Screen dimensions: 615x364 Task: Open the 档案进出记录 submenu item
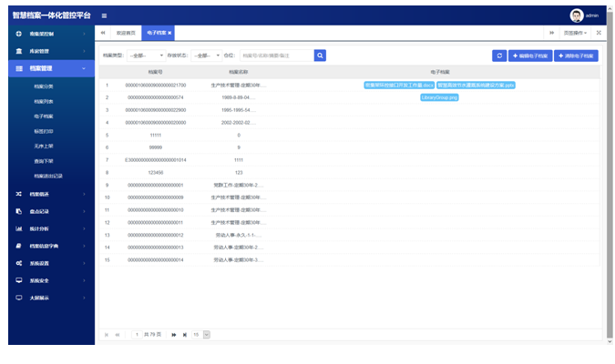click(48, 176)
